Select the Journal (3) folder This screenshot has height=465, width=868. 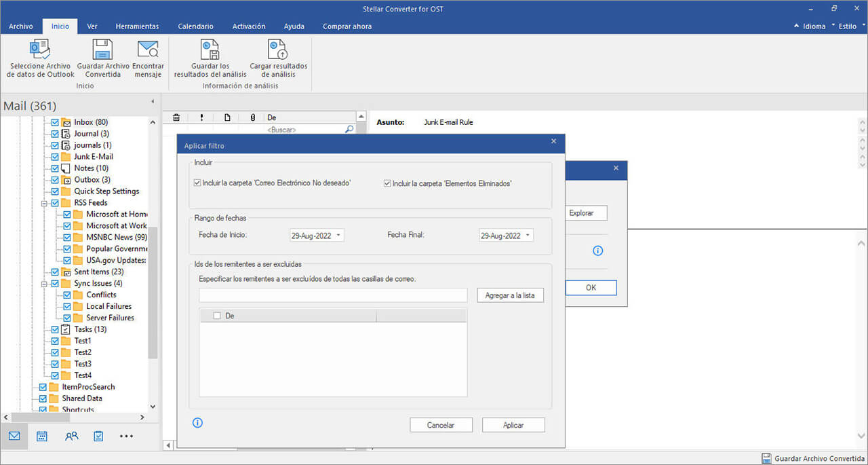pos(91,134)
